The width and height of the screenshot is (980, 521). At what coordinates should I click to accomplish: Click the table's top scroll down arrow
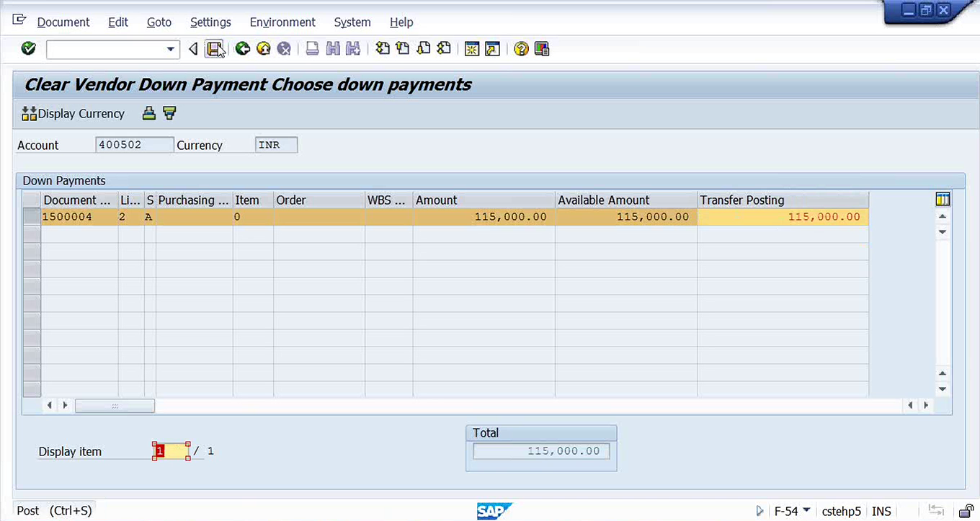point(943,232)
